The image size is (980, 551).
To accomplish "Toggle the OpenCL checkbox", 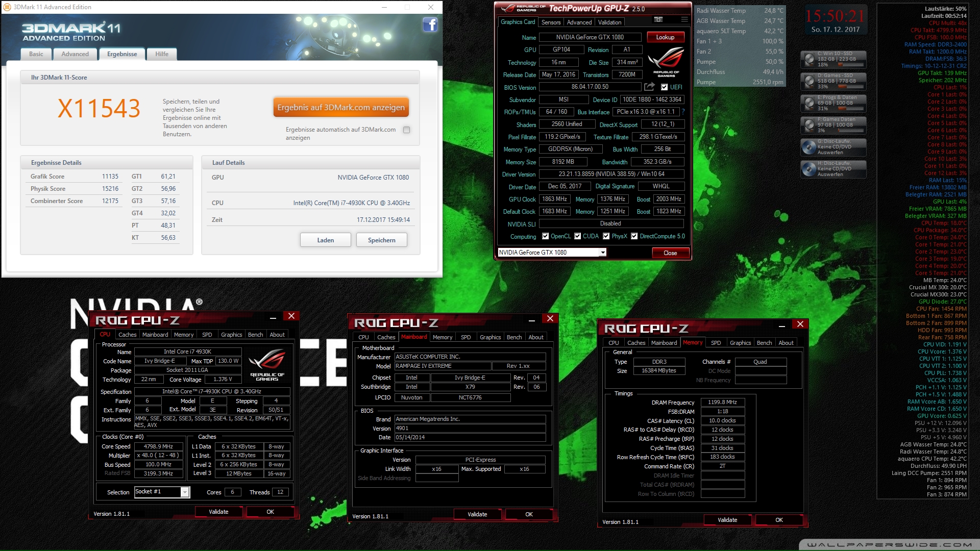I will pyautogui.click(x=545, y=236).
